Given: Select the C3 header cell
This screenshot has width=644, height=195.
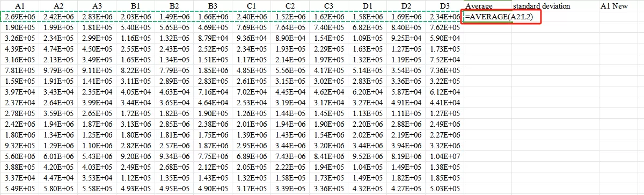Looking at the screenshot, I should [x=329, y=6].
